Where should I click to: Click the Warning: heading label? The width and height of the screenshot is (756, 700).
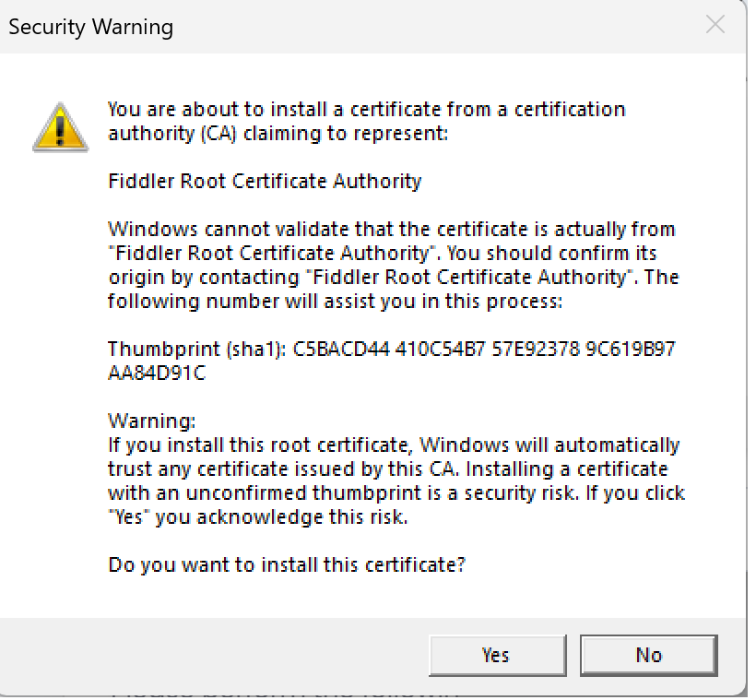pos(152,421)
